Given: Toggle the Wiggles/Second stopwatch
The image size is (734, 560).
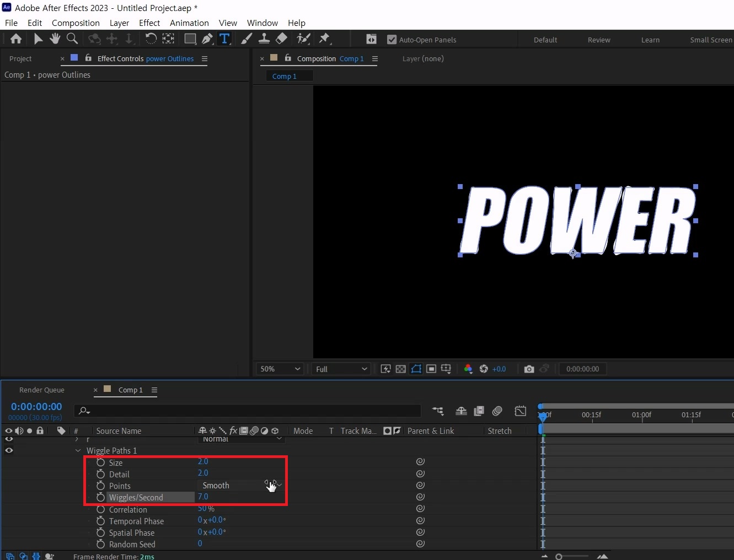Looking at the screenshot, I should pyautogui.click(x=100, y=497).
